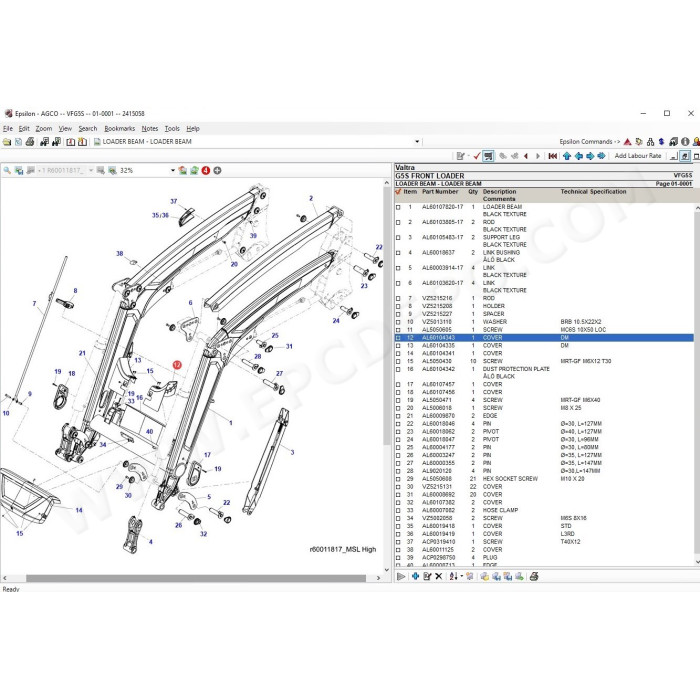700x700 pixels.
Task: Click the info circle Epsilon command icon
Action: tap(685, 142)
